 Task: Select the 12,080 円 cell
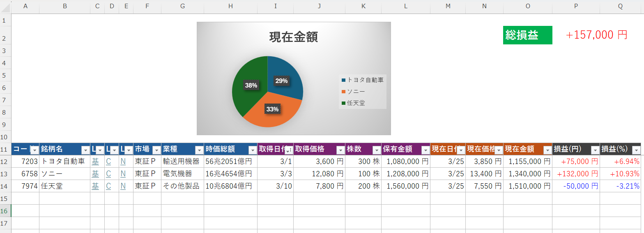tap(320, 174)
